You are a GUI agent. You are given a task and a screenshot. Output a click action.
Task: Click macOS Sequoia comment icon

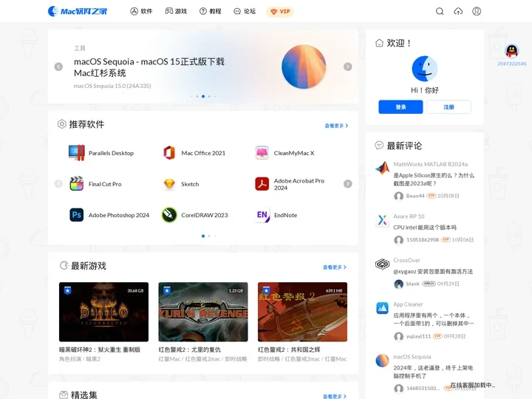tap(383, 361)
